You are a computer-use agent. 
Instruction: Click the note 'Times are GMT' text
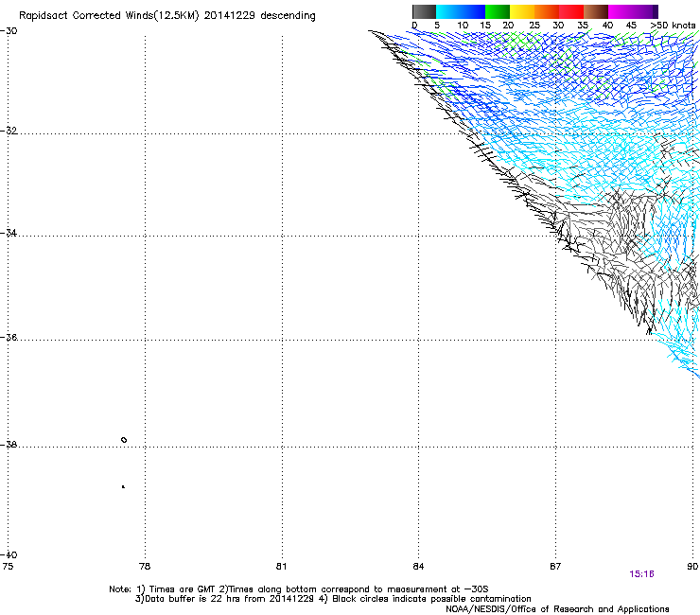[x=183, y=589]
